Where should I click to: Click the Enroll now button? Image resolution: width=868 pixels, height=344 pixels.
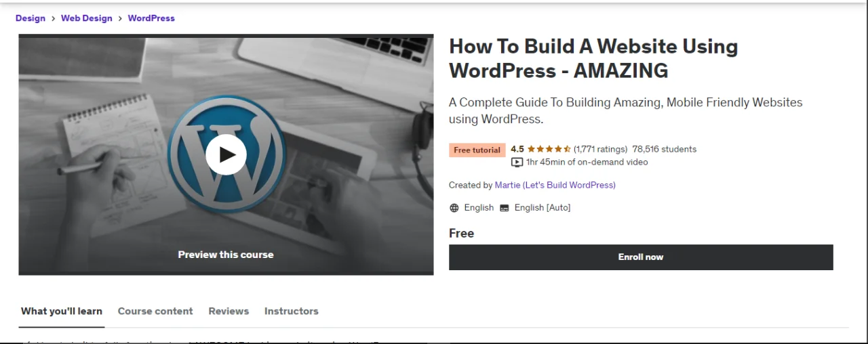click(641, 257)
